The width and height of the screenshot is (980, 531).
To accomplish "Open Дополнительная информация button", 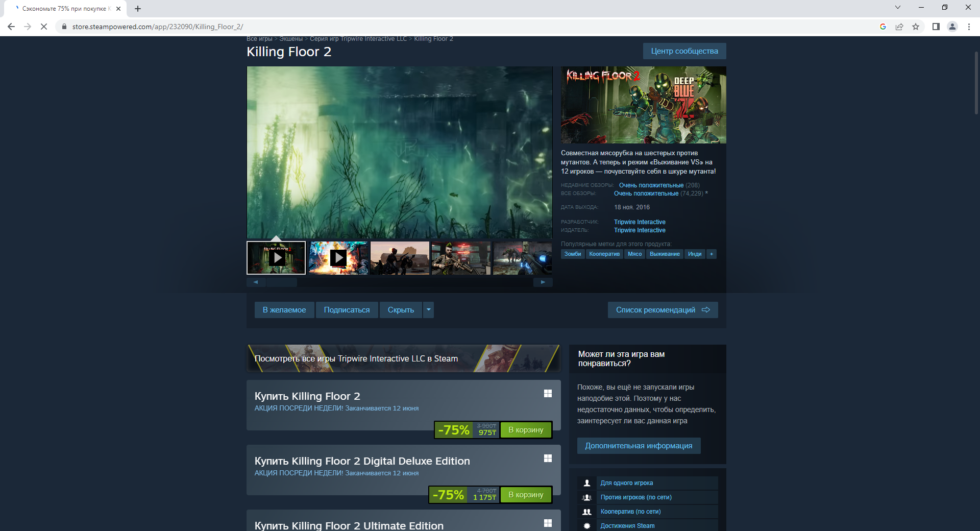I will (639, 446).
